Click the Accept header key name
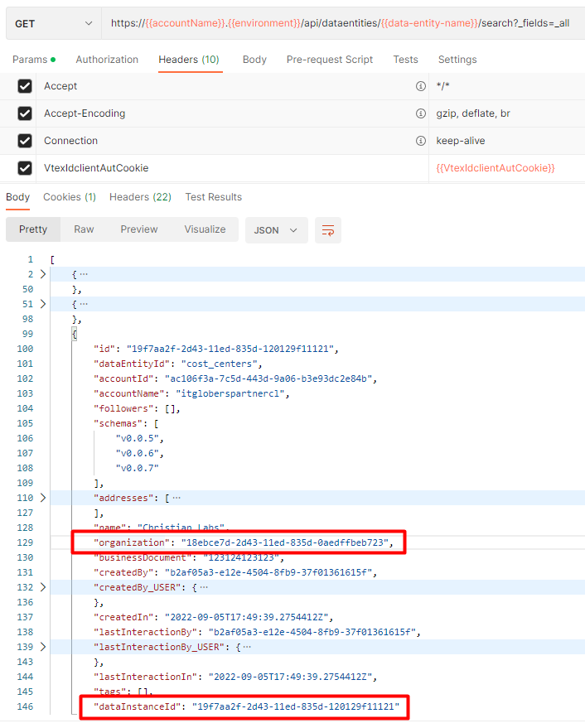 tap(60, 86)
